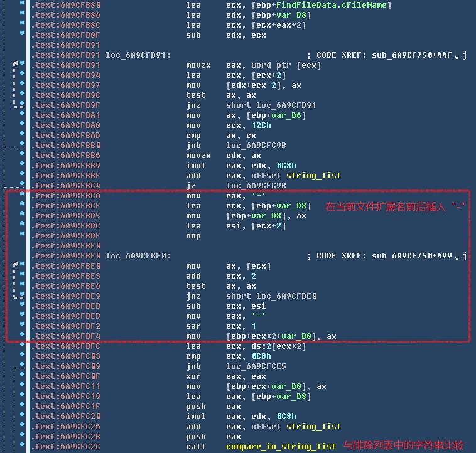Follow xref sub_6A9CF750+499

pyautogui.click(x=411, y=256)
